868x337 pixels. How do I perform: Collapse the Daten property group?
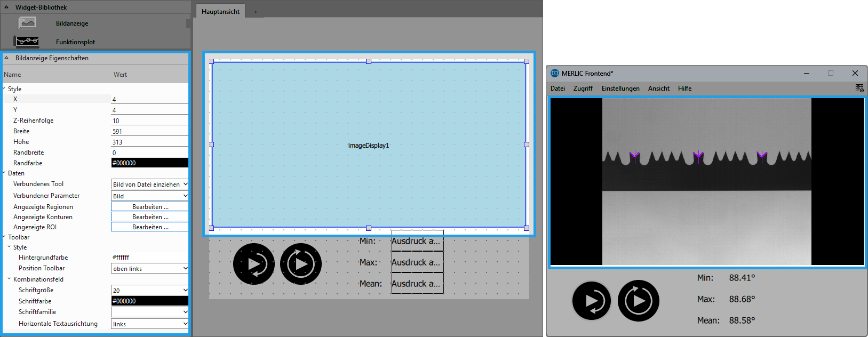(4, 173)
